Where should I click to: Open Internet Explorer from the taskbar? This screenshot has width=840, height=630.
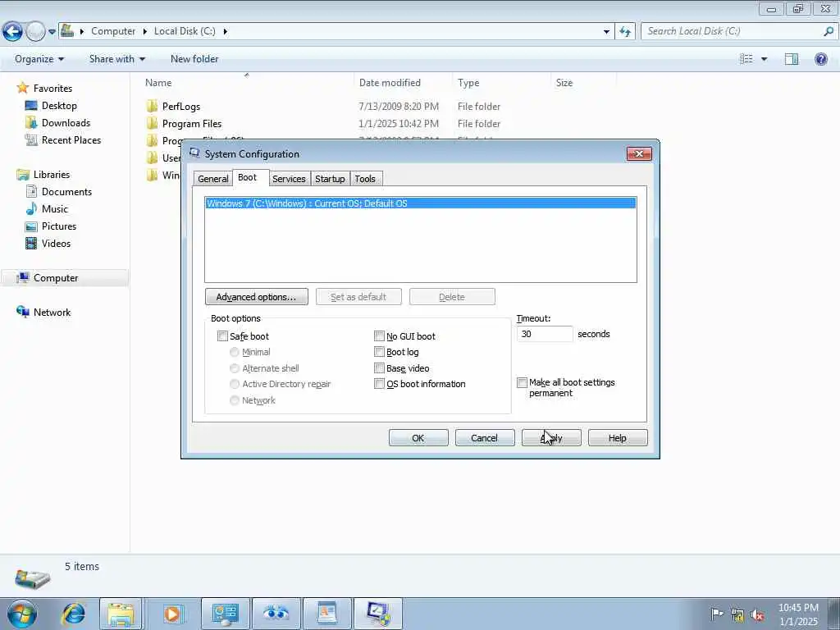73,614
